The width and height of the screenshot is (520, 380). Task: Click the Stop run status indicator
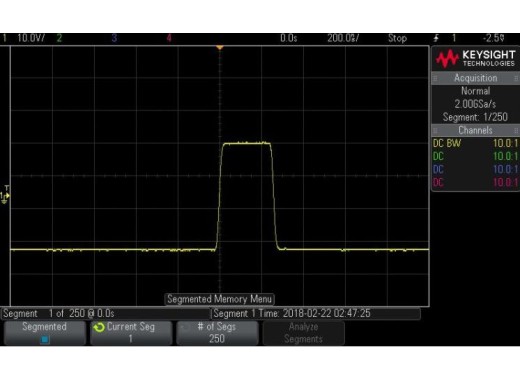click(x=397, y=38)
